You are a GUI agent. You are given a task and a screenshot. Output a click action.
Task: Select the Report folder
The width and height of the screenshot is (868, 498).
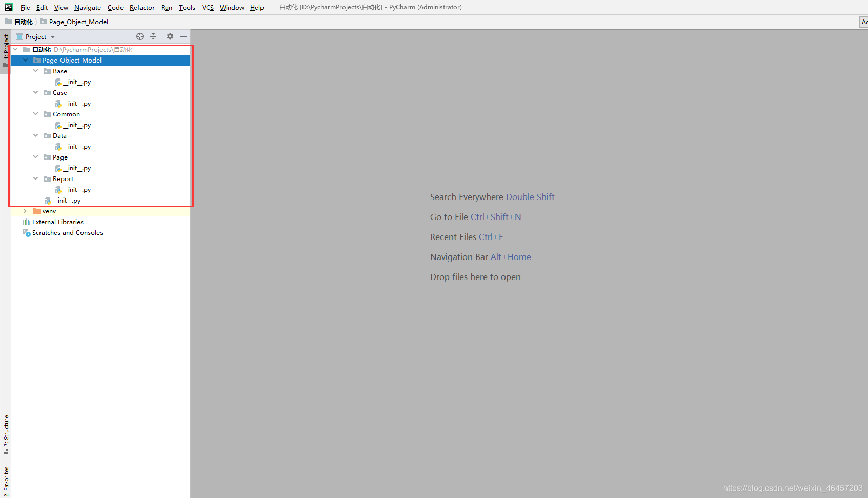63,179
